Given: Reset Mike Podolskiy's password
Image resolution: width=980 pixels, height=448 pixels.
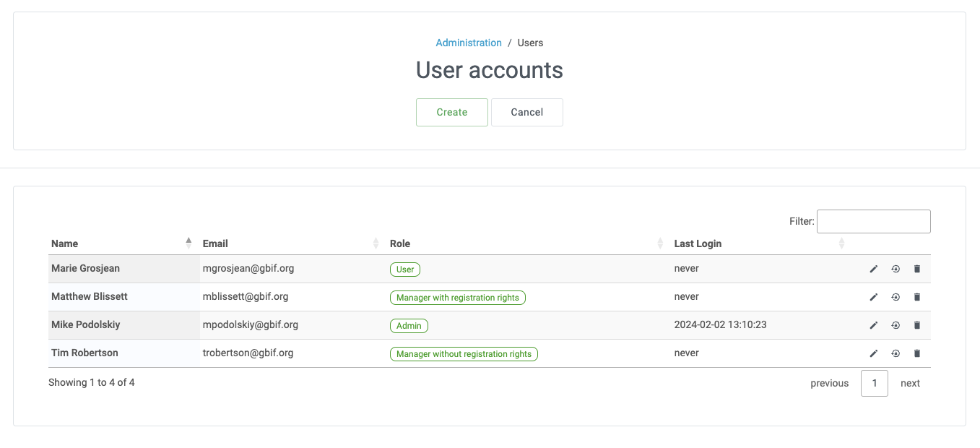Looking at the screenshot, I should [x=896, y=325].
